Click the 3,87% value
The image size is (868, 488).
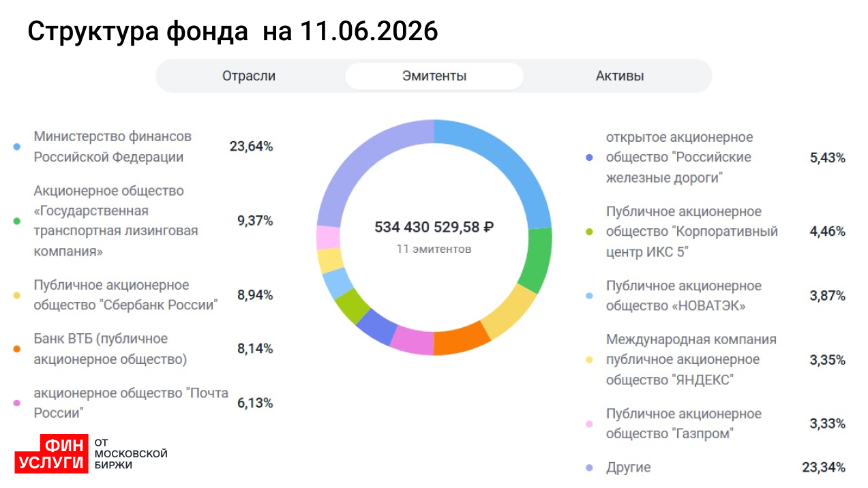click(x=828, y=296)
